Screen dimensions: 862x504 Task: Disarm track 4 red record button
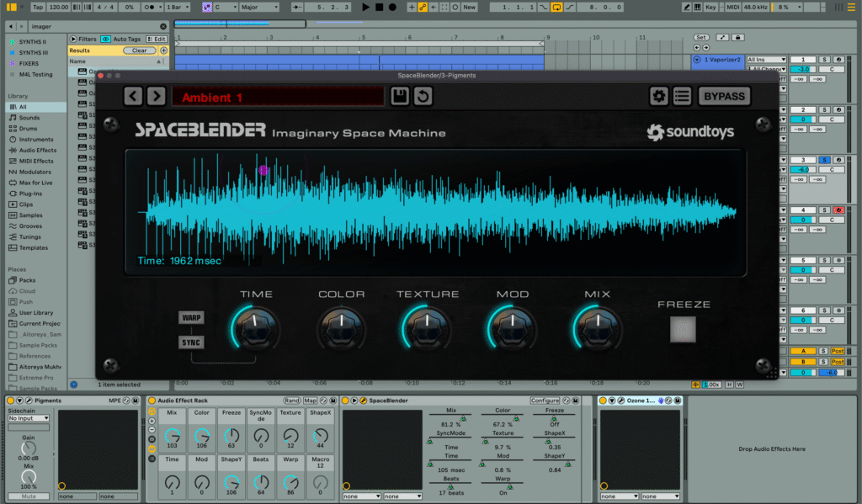coord(838,210)
